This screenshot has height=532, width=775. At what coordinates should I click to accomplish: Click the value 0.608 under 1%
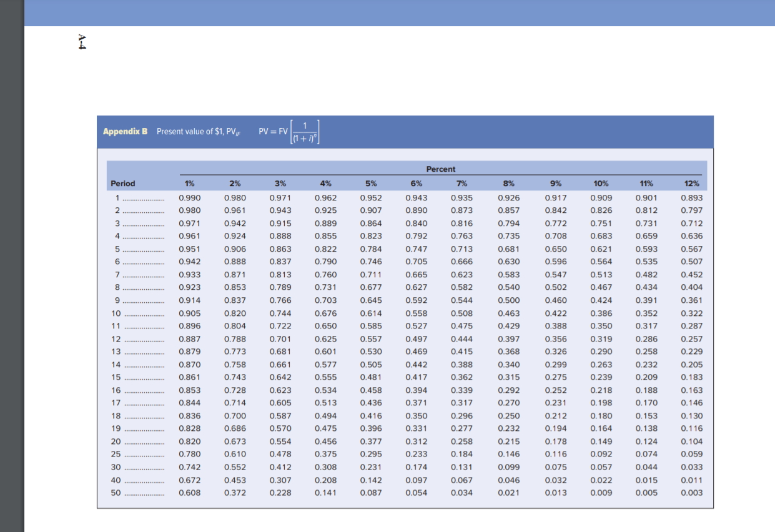click(190, 493)
